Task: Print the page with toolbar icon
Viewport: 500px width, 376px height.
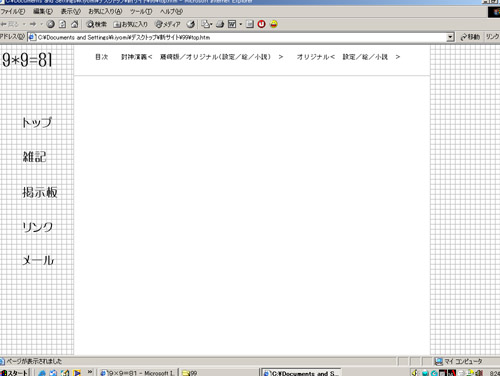Action: (x=220, y=24)
